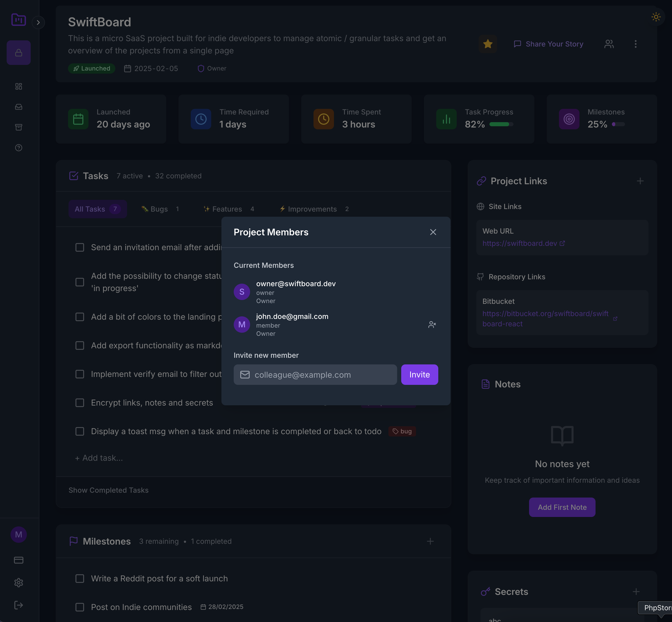The image size is (672, 622).
Task: Click the Milestones progress bar
Action: click(x=618, y=124)
